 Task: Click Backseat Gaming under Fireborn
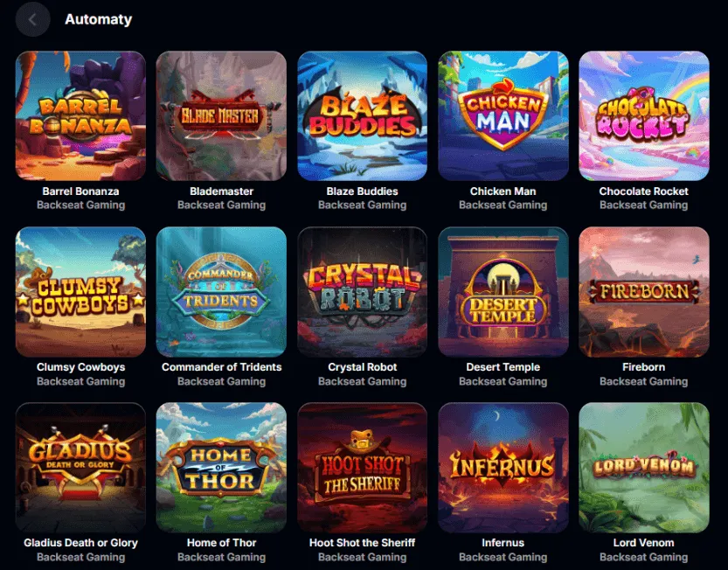coord(643,381)
